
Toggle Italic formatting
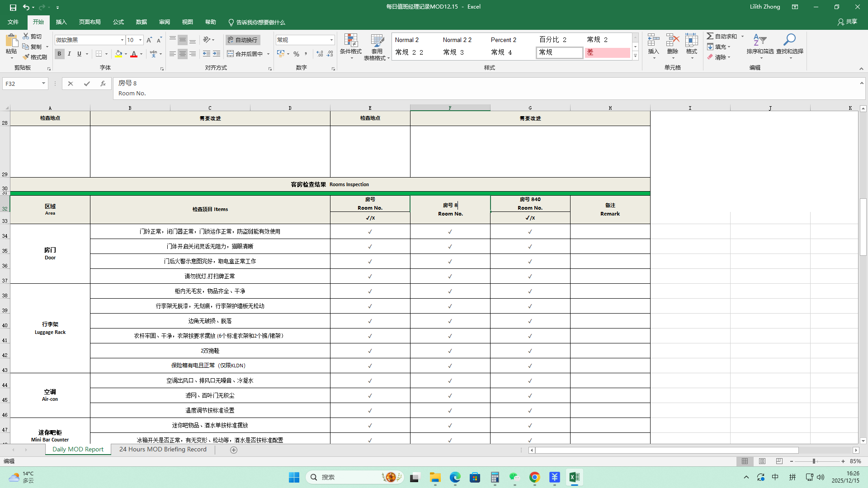click(x=69, y=54)
